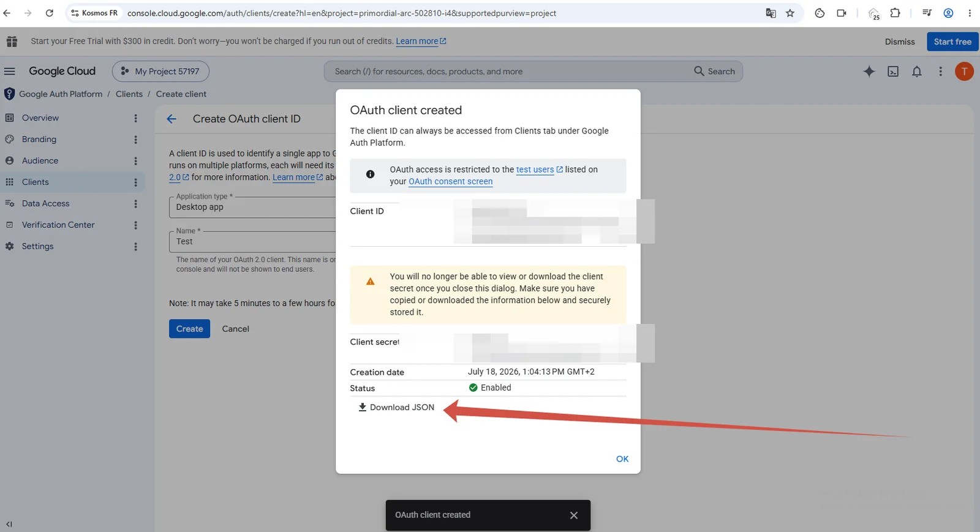
Task: Follow the test users link
Action: 539,170
